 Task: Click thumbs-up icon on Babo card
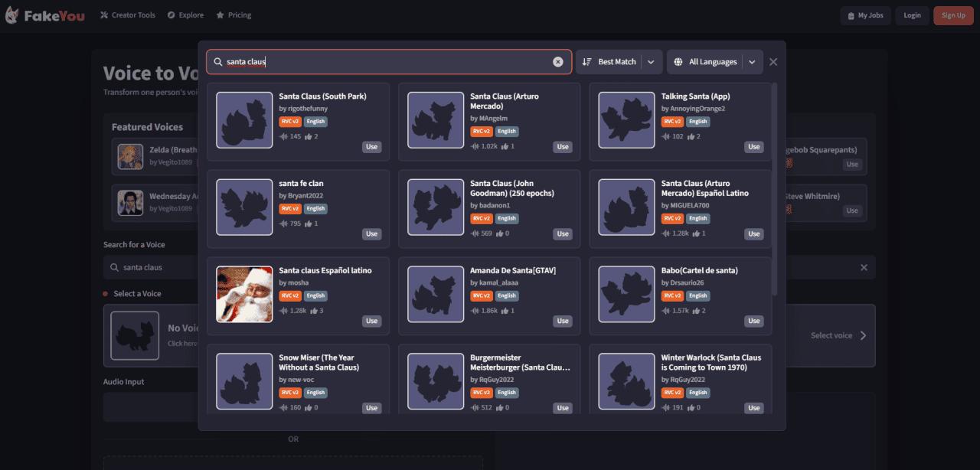click(695, 311)
